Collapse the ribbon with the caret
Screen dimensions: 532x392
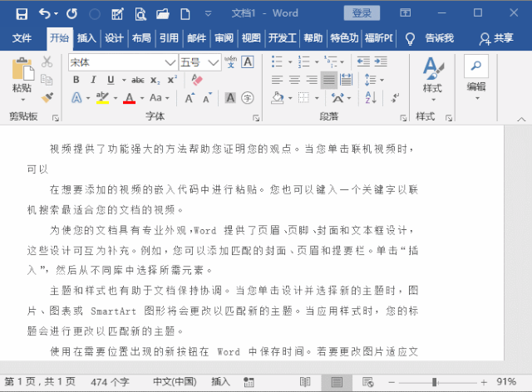tap(521, 119)
